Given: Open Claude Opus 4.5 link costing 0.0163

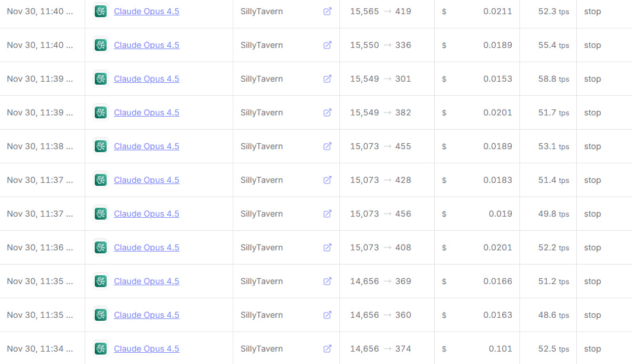Looking at the screenshot, I should (146, 315).
